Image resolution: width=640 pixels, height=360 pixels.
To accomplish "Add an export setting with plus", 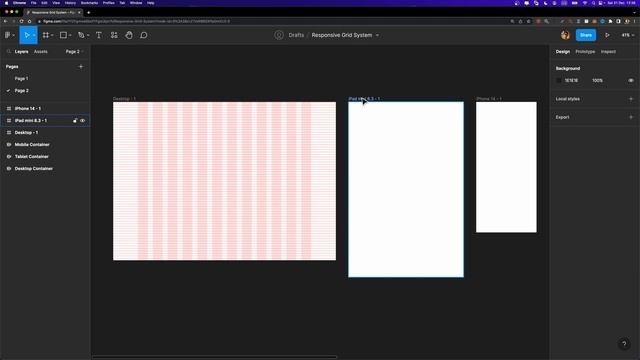I will click(631, 117).
